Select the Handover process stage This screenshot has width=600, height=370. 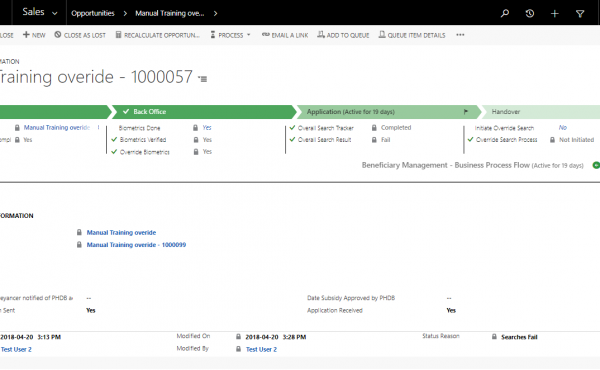click(540, 112)
